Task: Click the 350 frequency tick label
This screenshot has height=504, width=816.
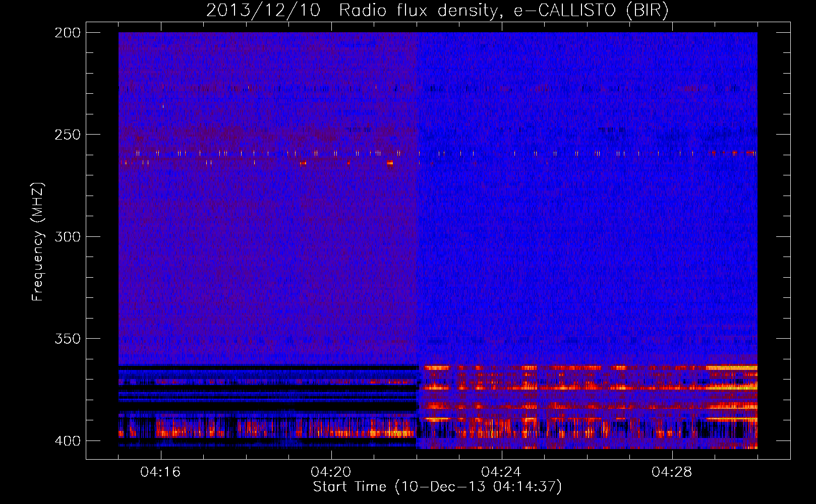Action: pos(68,339)
